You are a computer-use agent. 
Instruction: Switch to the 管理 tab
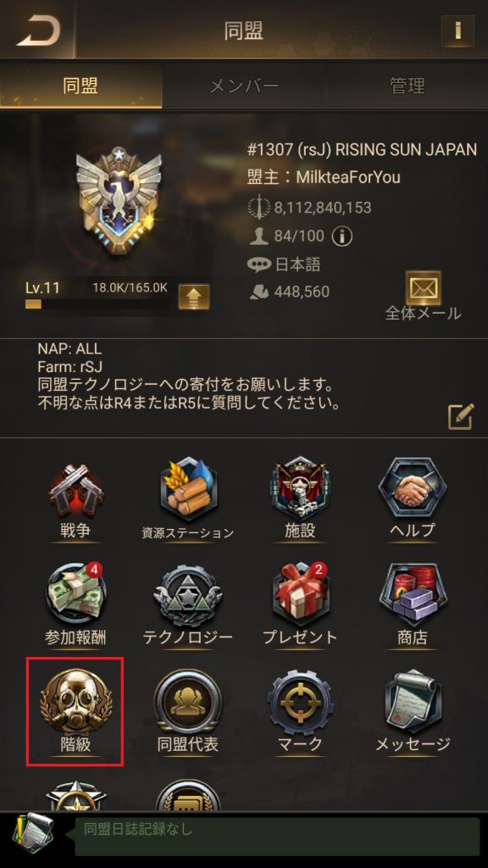coord(408,86)
